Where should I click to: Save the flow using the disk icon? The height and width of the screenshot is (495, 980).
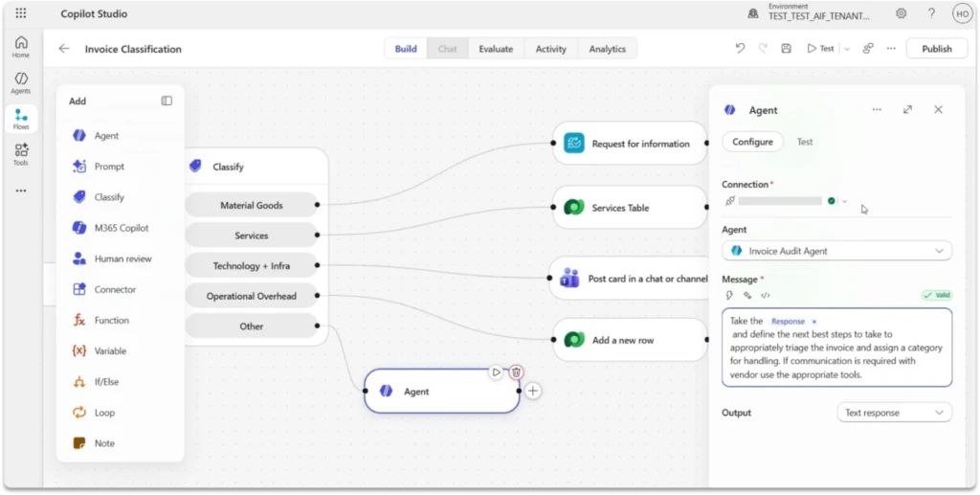click(x=787, y=48)
